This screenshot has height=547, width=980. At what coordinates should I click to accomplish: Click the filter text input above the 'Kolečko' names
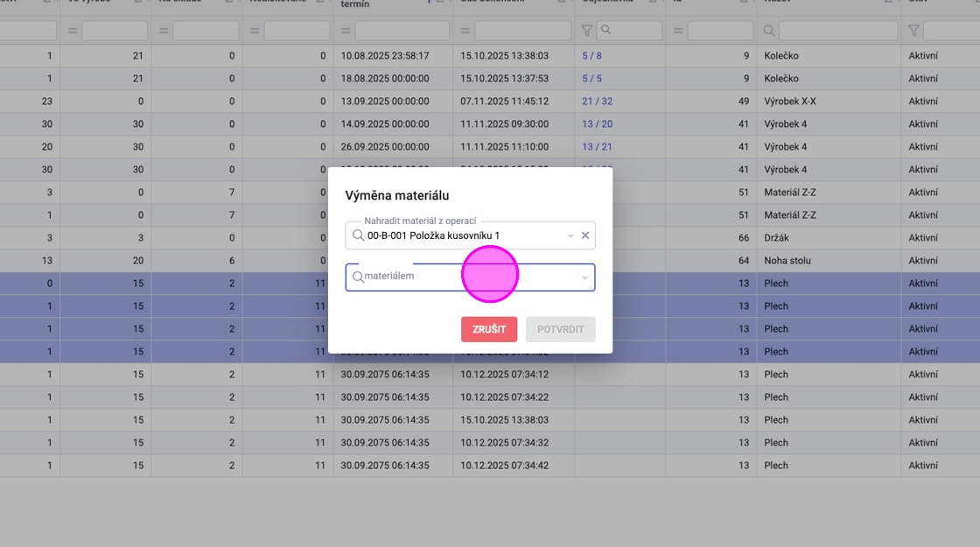(838, 30)
